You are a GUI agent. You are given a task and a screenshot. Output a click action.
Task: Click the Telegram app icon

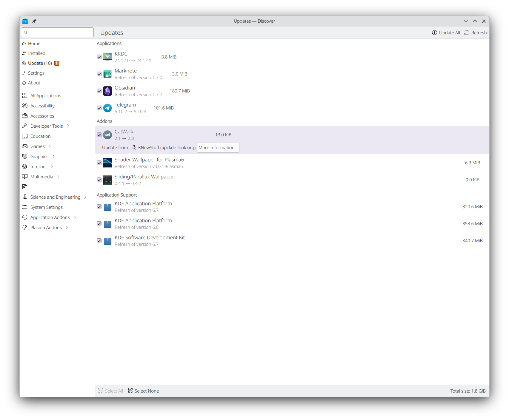(x=107, y=108)
